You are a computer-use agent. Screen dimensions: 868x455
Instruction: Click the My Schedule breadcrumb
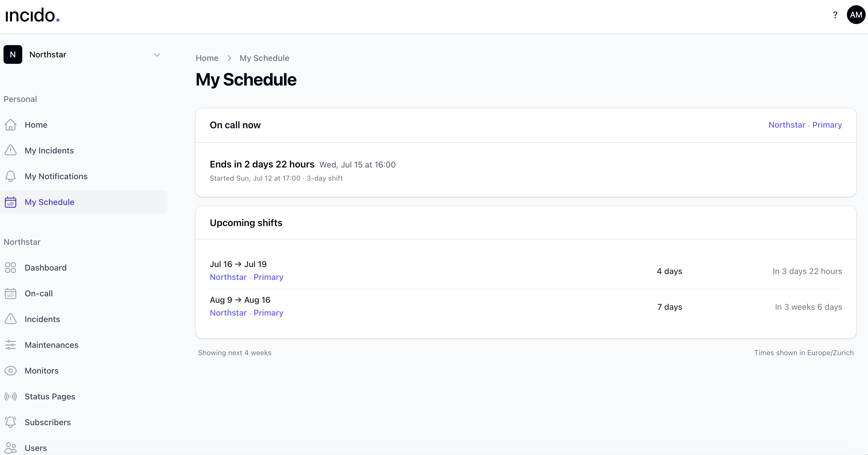tap(264, 58)
